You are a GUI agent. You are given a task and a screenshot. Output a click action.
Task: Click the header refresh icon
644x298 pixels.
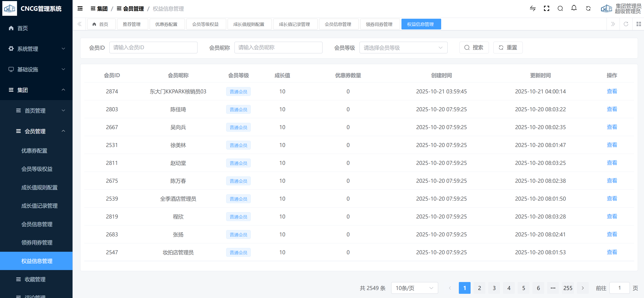pos(588,8)
